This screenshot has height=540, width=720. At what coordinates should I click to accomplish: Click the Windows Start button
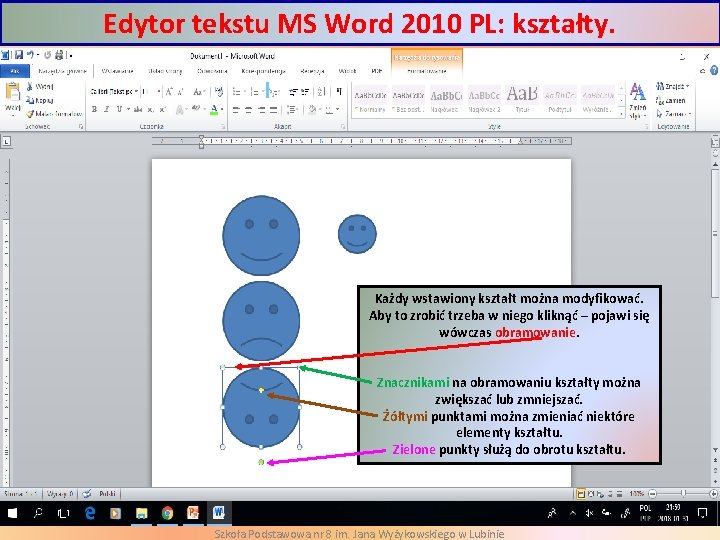(x=12, y=513)
